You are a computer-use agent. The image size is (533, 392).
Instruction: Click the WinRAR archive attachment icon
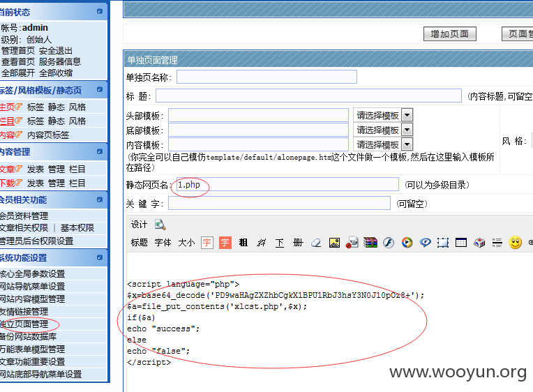click(370, 243)
